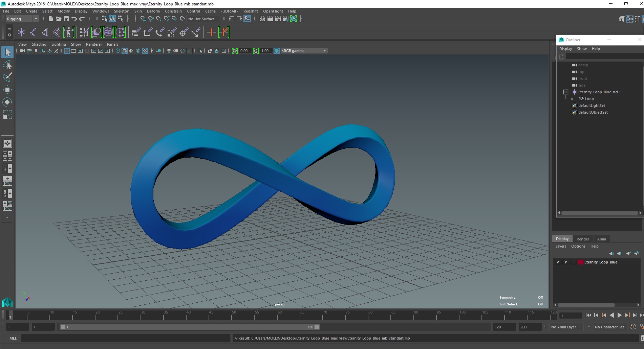Click the Outliner horizontal scrollbar
The image size is (644, 349).
click(x=599, y=213)
